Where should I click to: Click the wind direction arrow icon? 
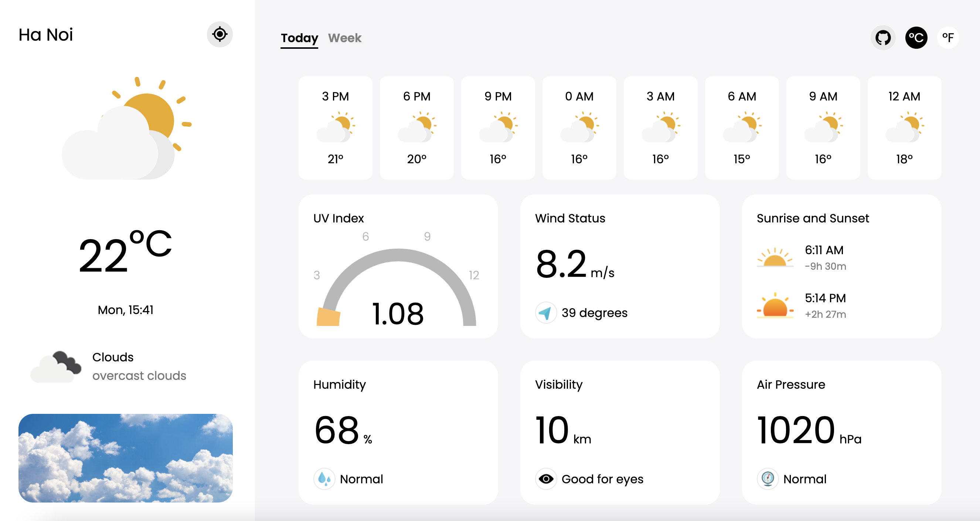click(545, 313)
